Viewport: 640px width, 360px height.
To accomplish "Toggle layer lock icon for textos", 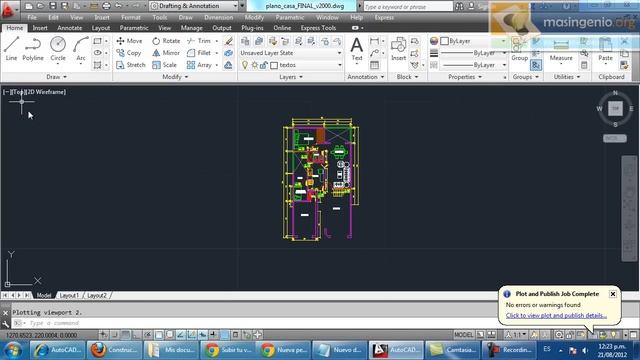I will click(x=264, y=65).
